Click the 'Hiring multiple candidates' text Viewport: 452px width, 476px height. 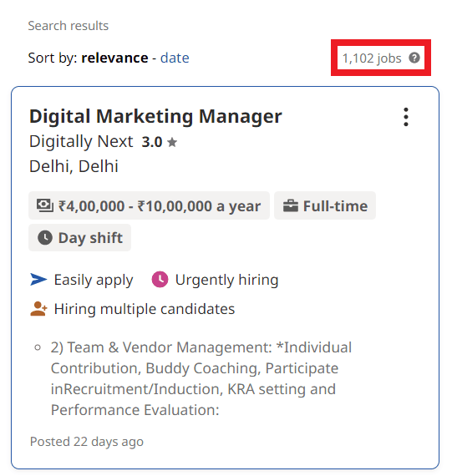coord(145,309)
